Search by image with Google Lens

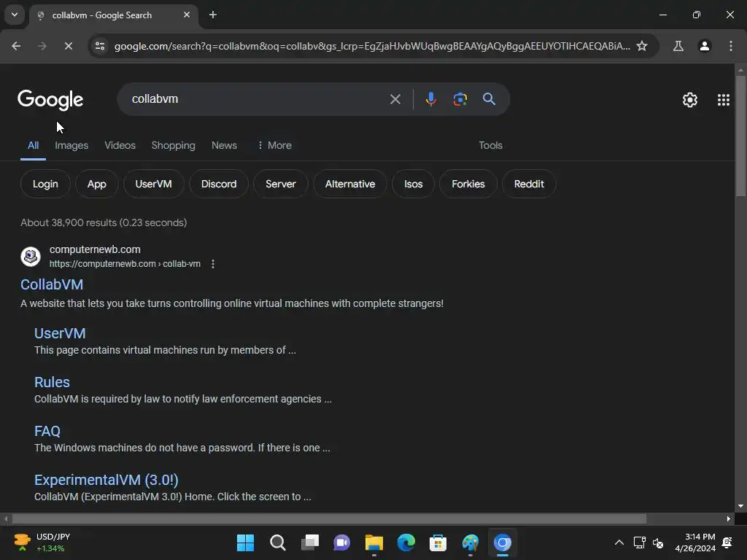tap(460, 99)
